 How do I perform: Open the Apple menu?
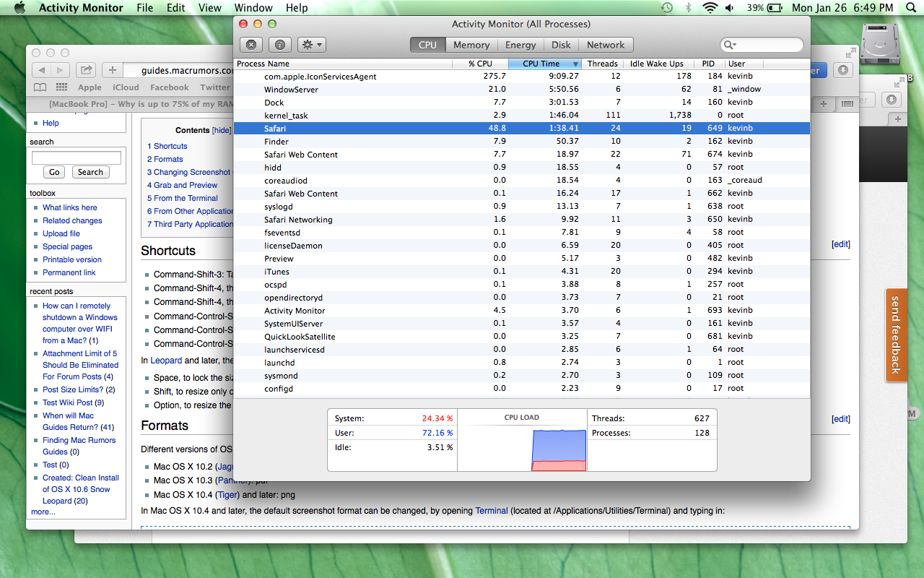point(19,8)
